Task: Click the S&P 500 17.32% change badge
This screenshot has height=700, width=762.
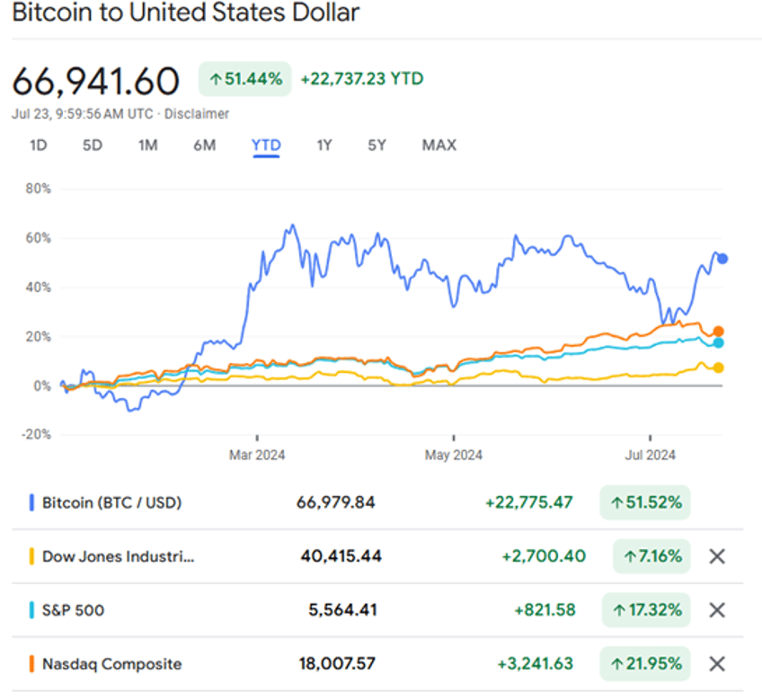Action: (646, 610)
